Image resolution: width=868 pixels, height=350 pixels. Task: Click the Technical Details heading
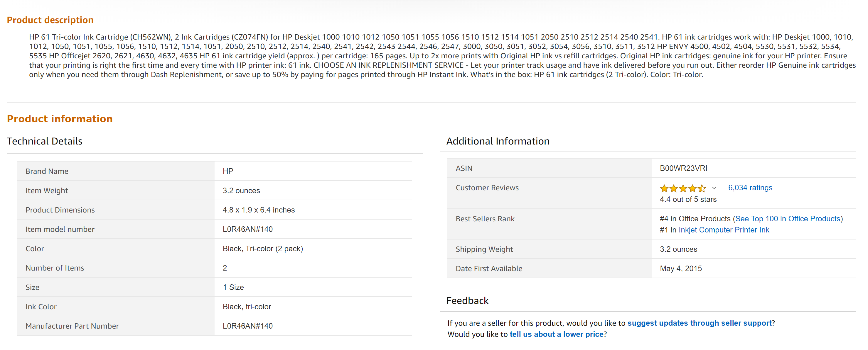[x=45, y=141]
